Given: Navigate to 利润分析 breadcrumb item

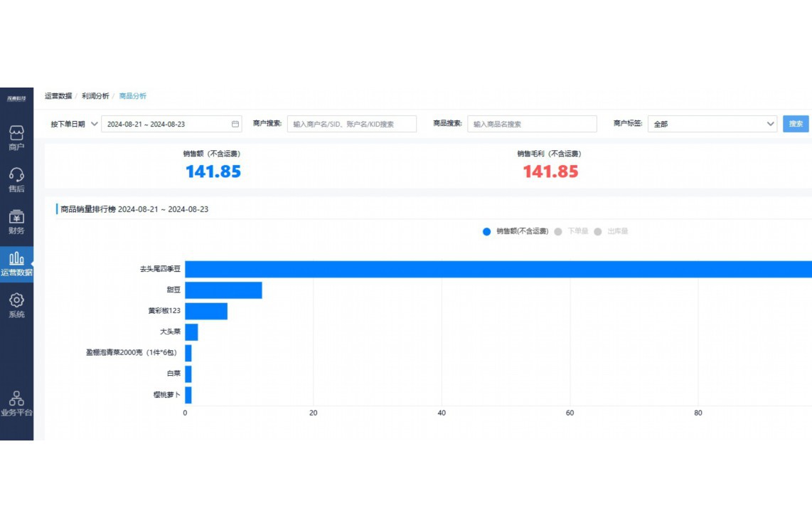Looking at the screenshot, I should point(95,96).
